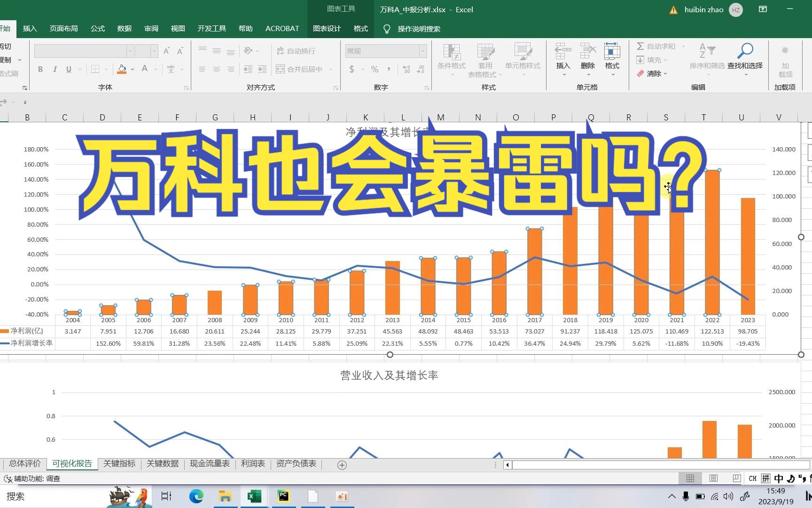The height and width of the screenshot is (508, 812).
Task: Click the Decrease Indent icon
Action: coord(248,69)
